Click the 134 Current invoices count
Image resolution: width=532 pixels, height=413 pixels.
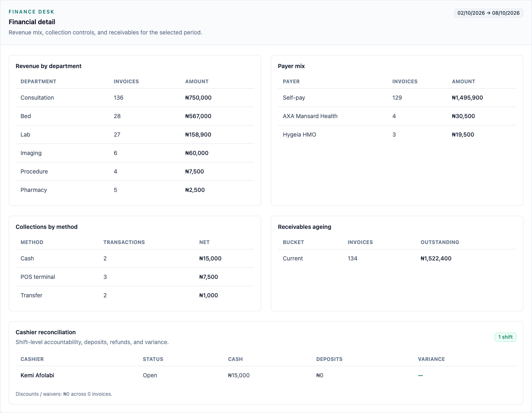[x=353, y=258]
